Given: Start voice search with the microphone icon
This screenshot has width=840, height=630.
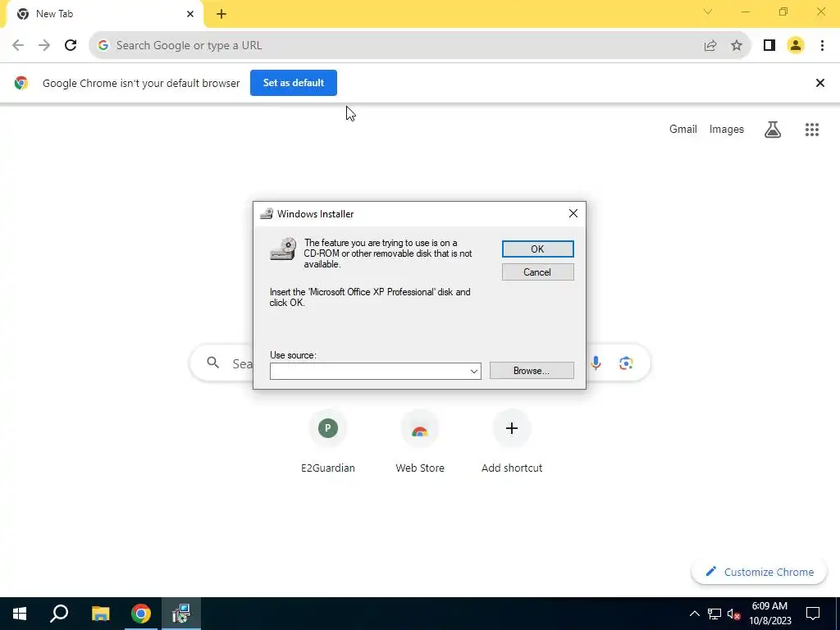Looking at the screenshot, I should tap(596, 363).
